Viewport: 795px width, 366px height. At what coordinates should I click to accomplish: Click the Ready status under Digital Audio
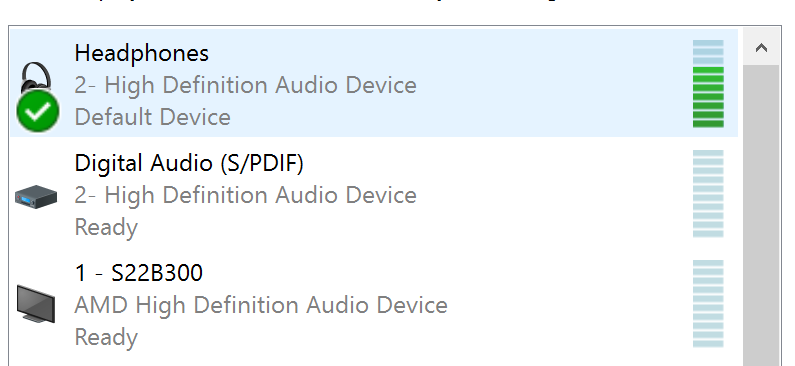pyautogui.click(x=106, y=228)
